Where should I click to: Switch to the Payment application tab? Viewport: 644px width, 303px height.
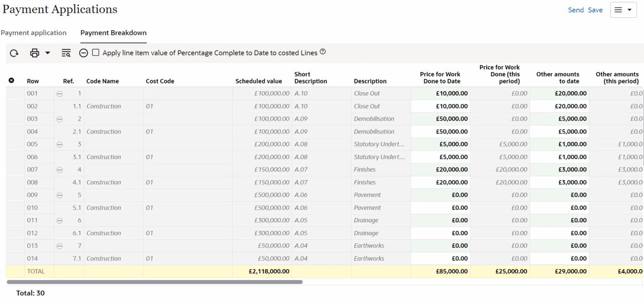[x=33, y=33]
